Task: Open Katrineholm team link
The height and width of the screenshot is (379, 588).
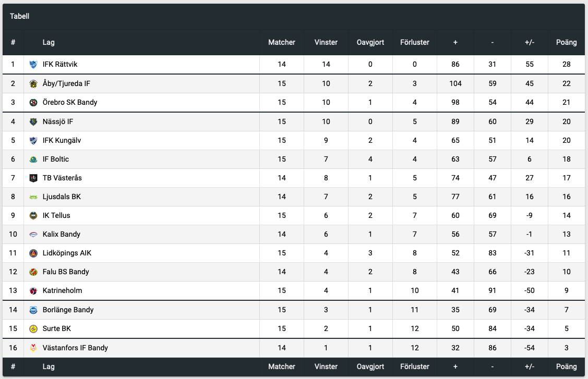Action: point(62,290)
